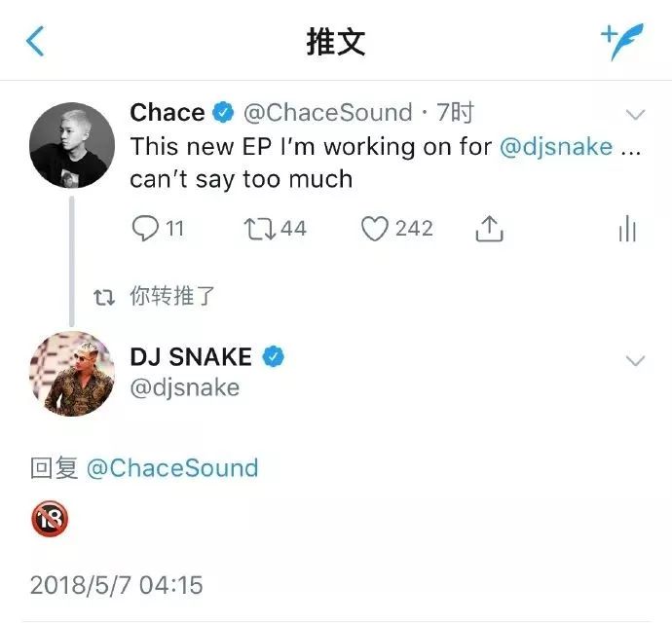Image resolution: width=672 pixels, height=623 pixels.
Task: Share Chace's tweet via upload icon
Action: coord(489,229)
